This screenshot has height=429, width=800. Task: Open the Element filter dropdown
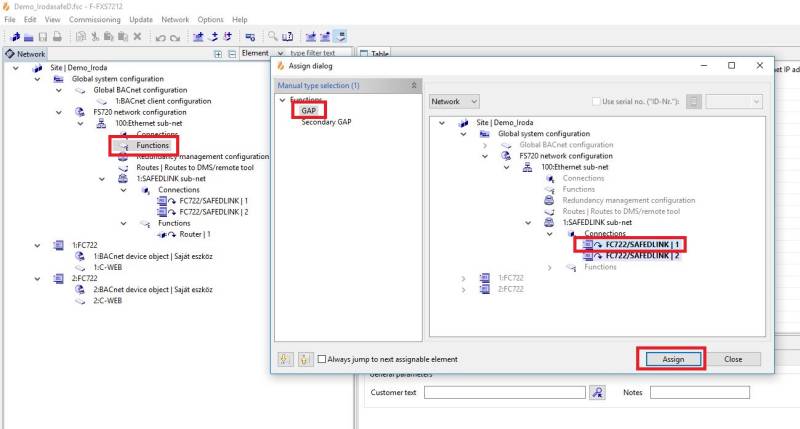(281, 53)
